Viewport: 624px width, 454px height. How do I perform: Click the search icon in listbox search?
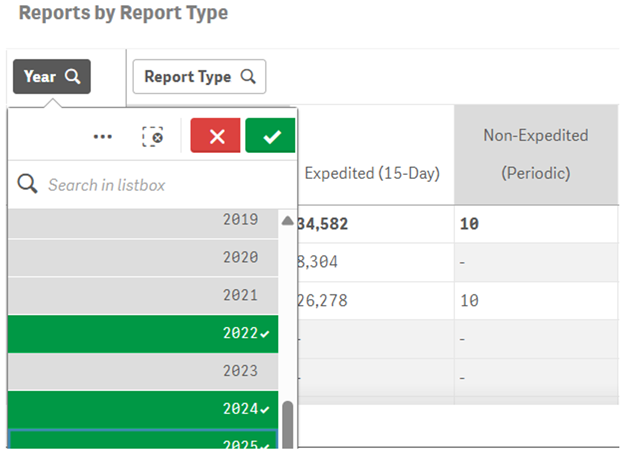(28, 185)
